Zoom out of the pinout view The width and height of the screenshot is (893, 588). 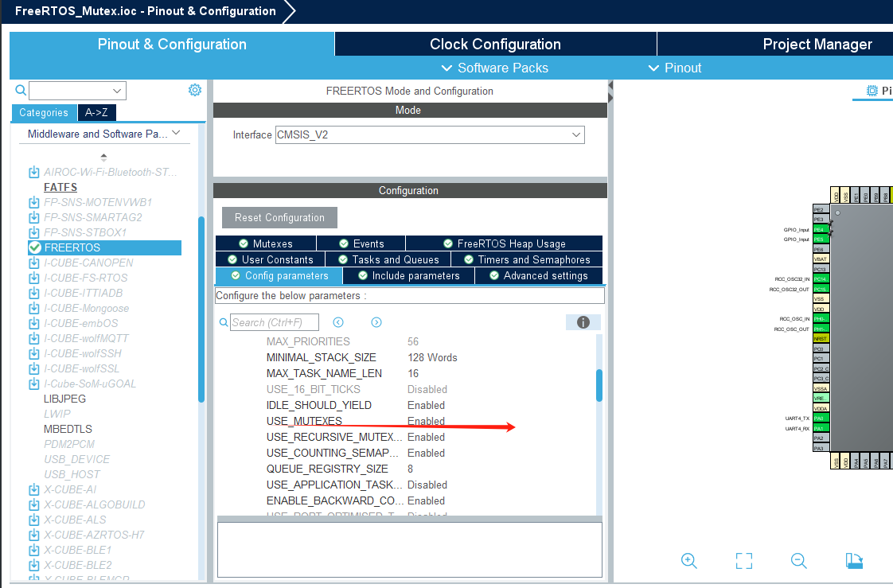799,561
